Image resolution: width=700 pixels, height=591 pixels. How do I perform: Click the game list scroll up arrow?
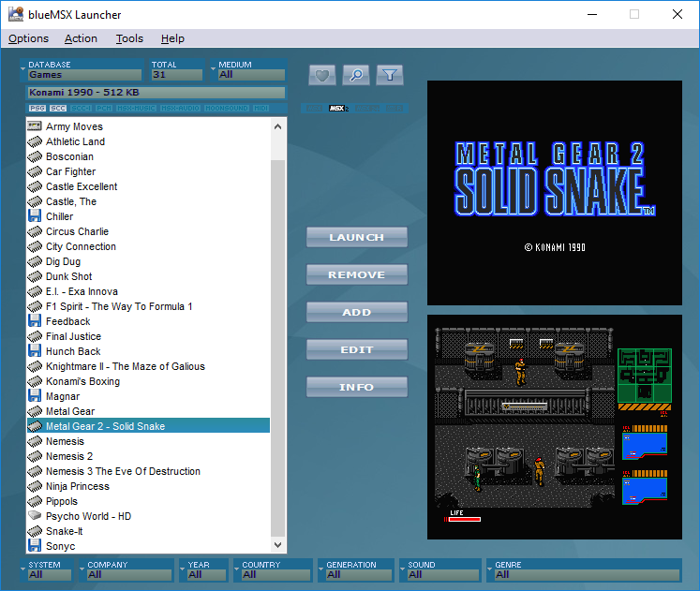coord(277,126)
